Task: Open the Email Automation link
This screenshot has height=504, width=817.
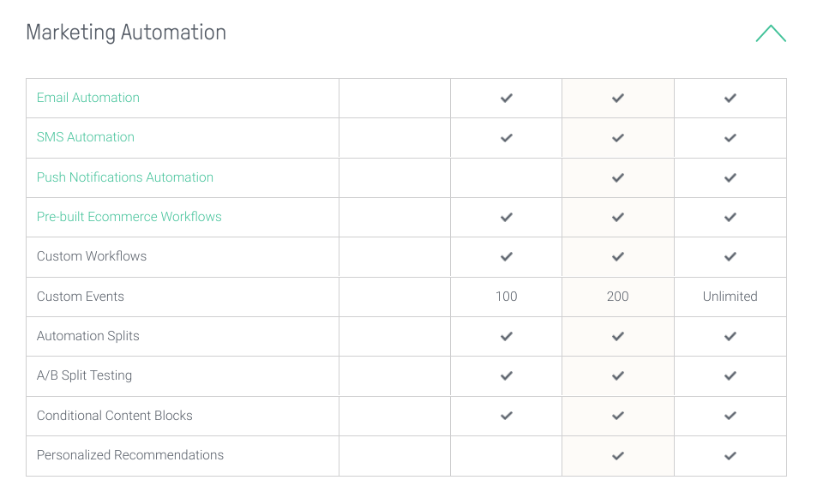Action: [88, 98]
